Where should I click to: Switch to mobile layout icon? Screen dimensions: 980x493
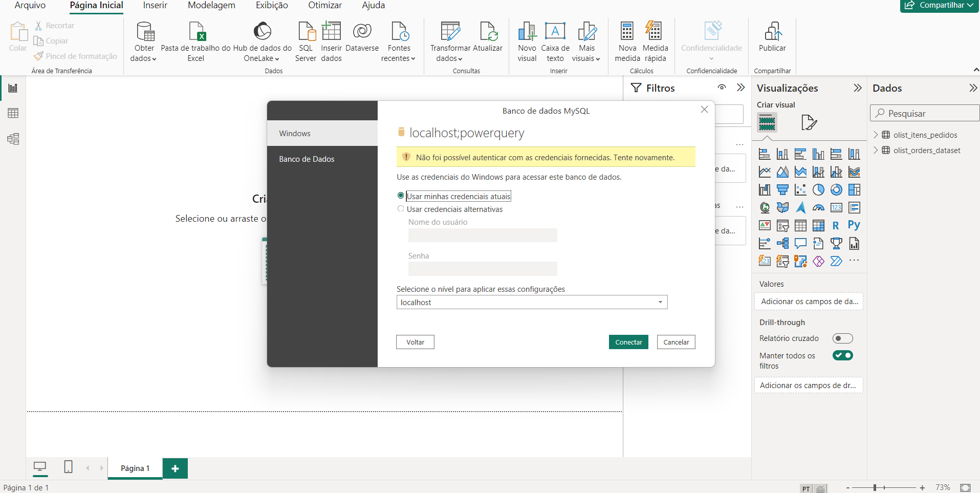click(68, 467)
